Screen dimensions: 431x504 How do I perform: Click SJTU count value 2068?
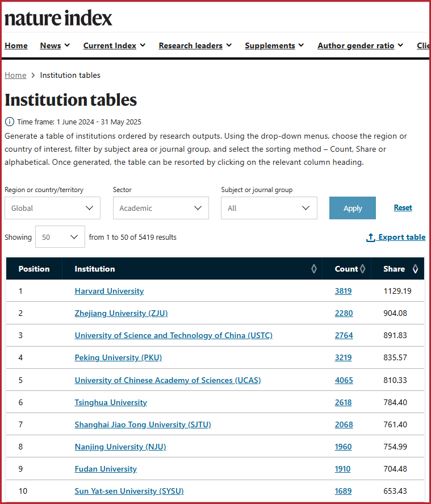point(344,424)
